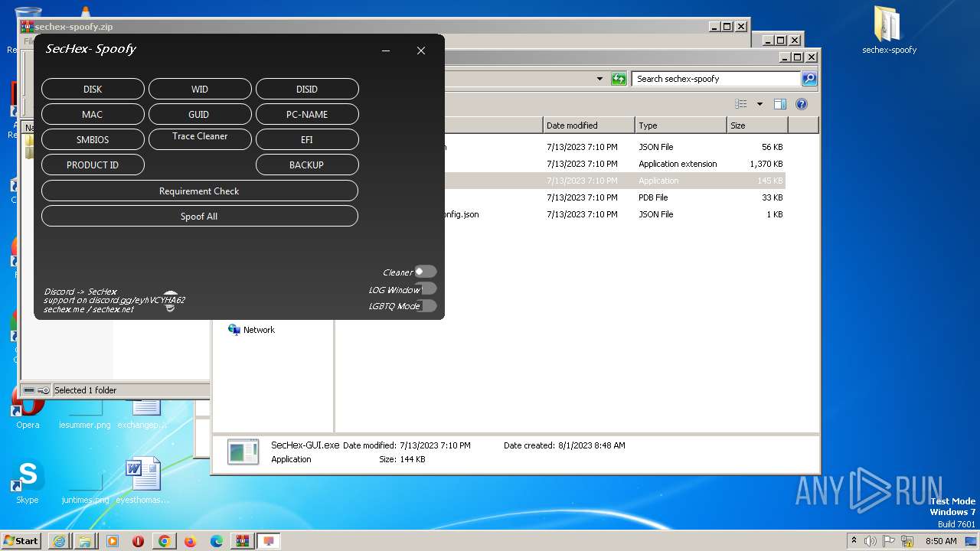Click the PRODUCT ID button
Viewport: 980px width, 551px height.
(93, 165)
